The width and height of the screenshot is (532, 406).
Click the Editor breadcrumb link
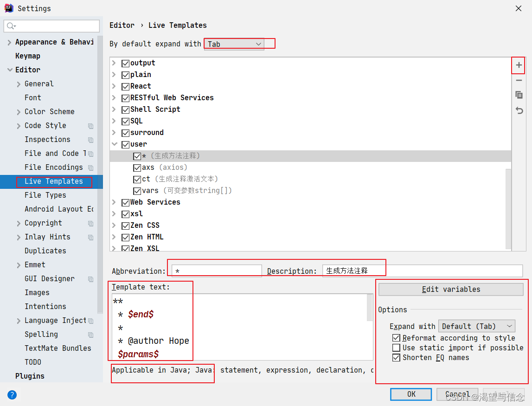pos(122,25)
